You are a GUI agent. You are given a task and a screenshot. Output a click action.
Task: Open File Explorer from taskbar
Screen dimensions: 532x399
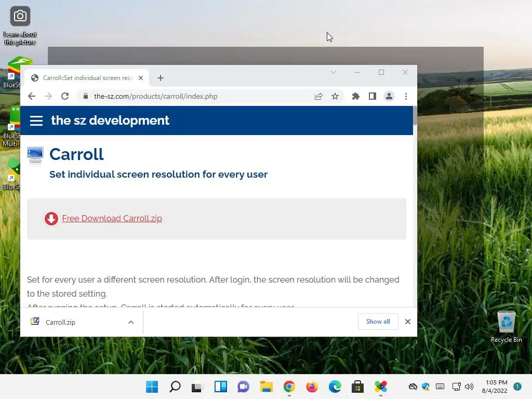(267, 387)
